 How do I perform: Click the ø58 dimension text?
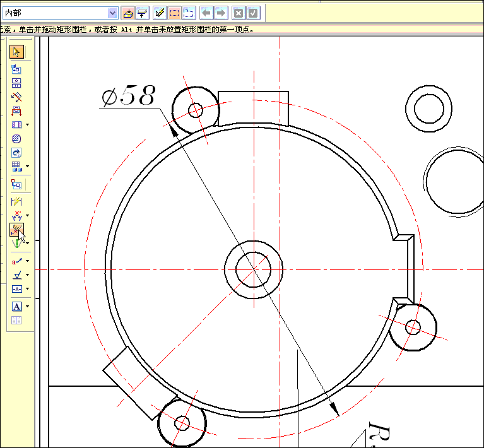click(129, 96)
